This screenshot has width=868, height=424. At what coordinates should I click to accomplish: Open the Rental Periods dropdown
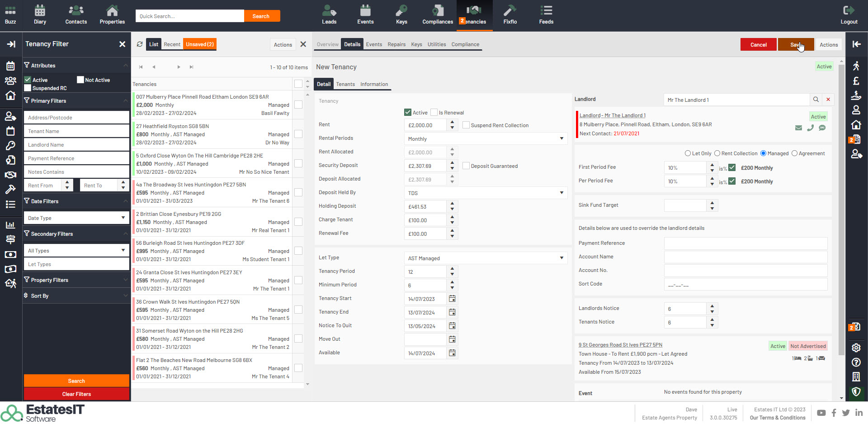click(485, 139)
